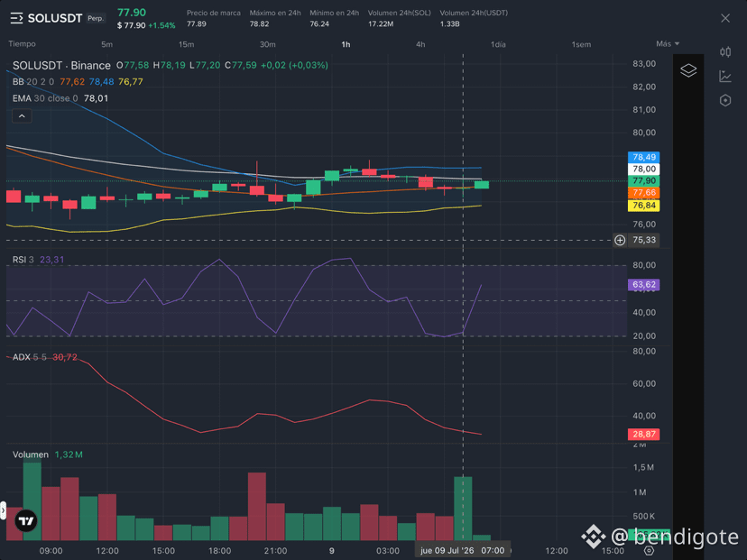Click the yellow 76,84 lower band price tag
Image resolution: width=747 pixels, height=560 pixels.
[x=643, y=206]
